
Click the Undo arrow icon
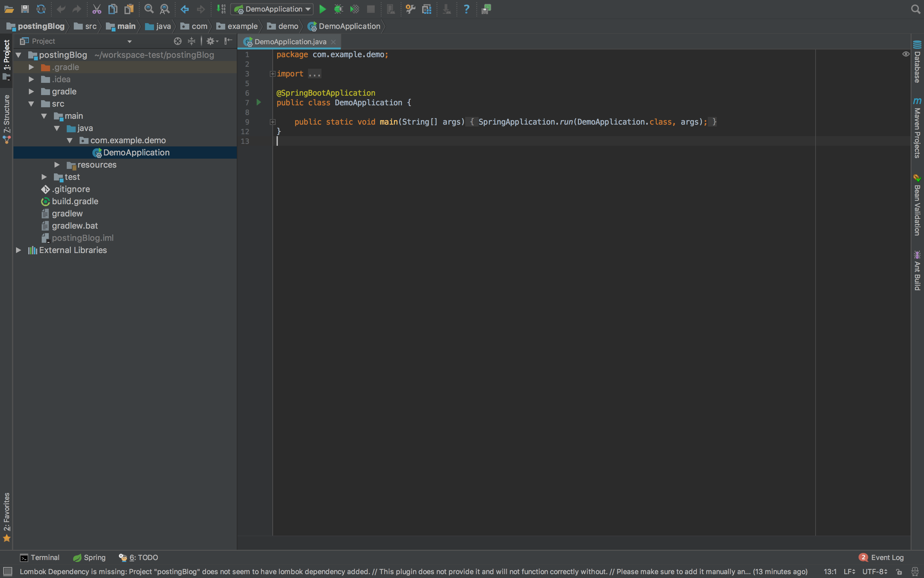point(61,9)
